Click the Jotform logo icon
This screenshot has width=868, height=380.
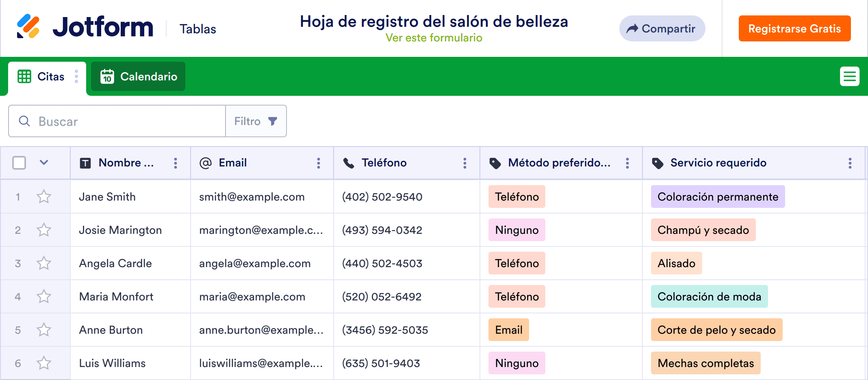pyautogui.click(x=28, y=26)
